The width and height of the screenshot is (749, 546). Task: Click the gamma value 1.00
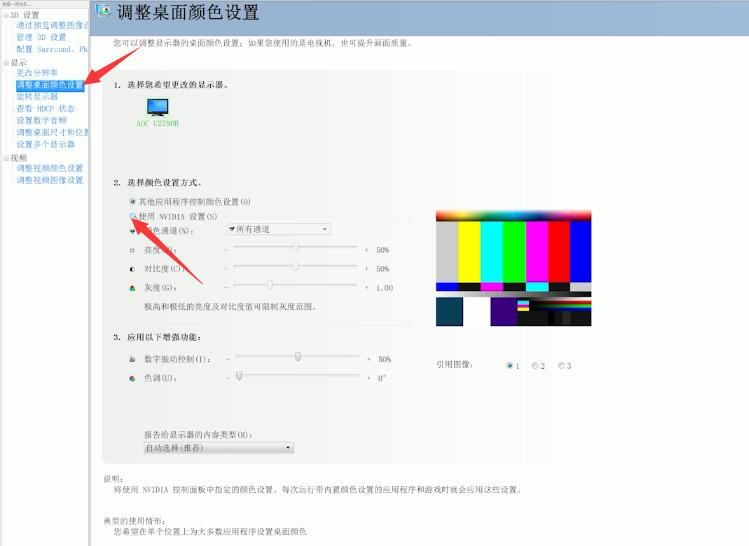385,288
